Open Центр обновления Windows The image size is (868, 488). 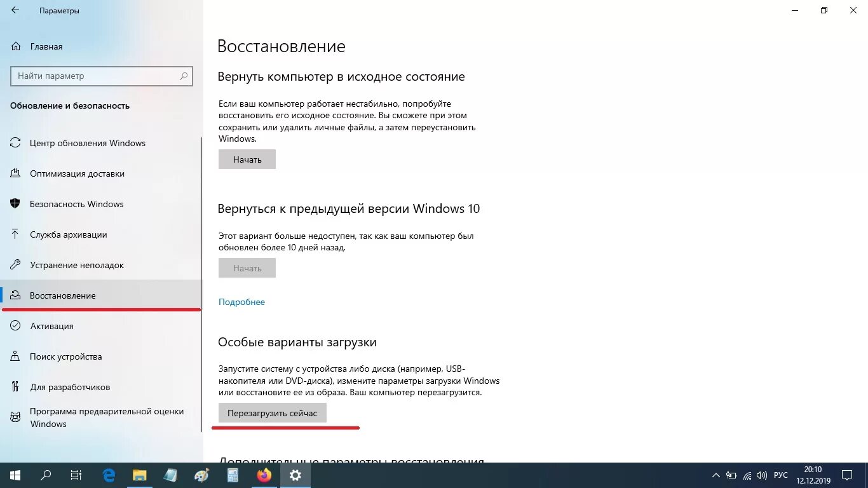[x=102, y=143]
